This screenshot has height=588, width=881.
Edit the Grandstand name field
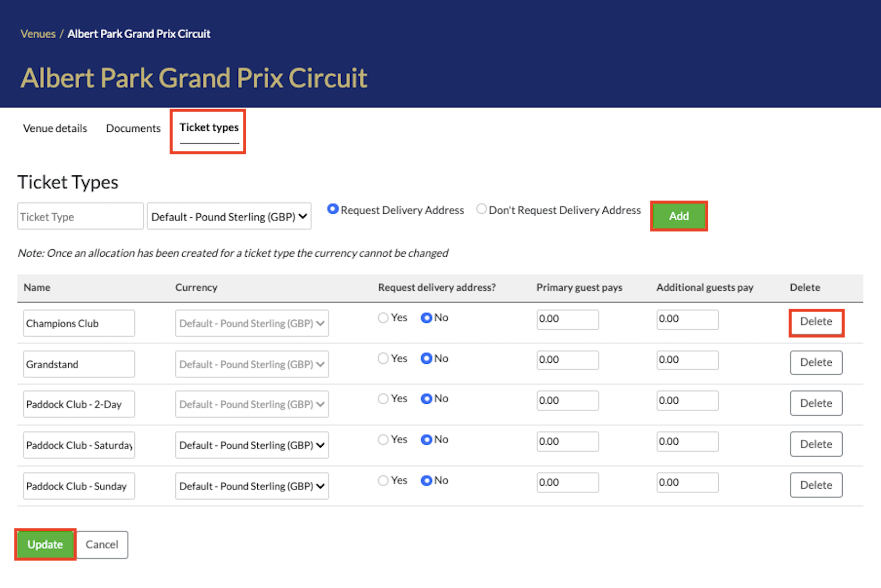(79, 364)
